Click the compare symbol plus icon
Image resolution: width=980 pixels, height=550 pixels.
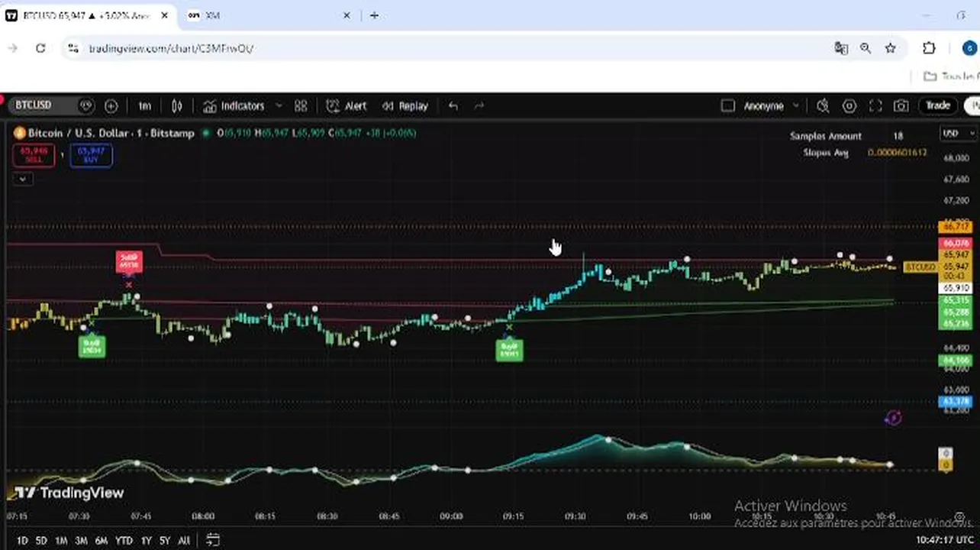click(x=111, y=106)
